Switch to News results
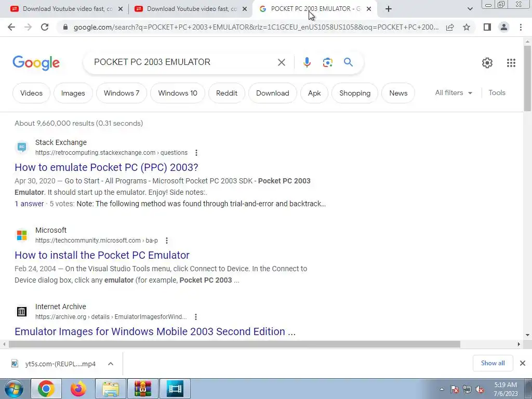 point(398,93)
